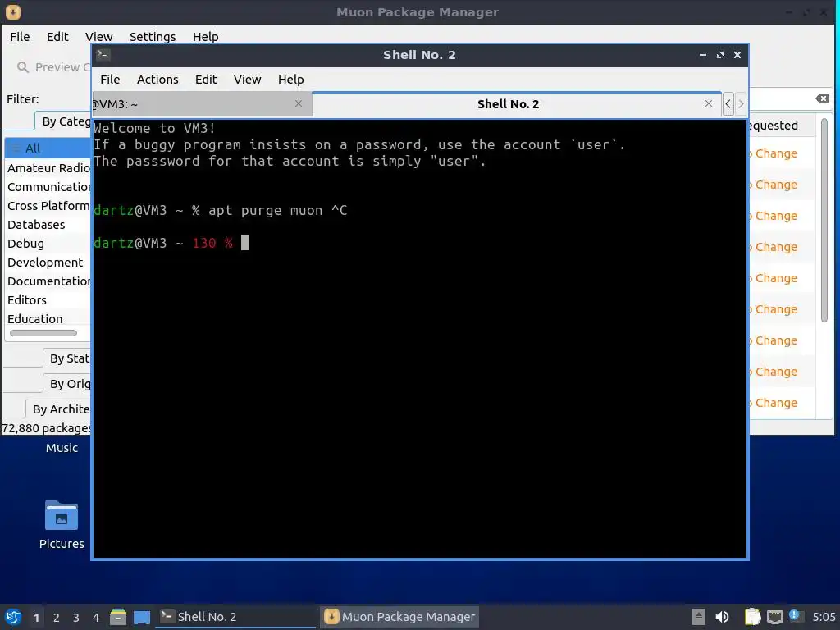Switch to virtual desktop 2
Image resolution: width=840 pixels, height=630 pixels.
(x=57, y=618)
